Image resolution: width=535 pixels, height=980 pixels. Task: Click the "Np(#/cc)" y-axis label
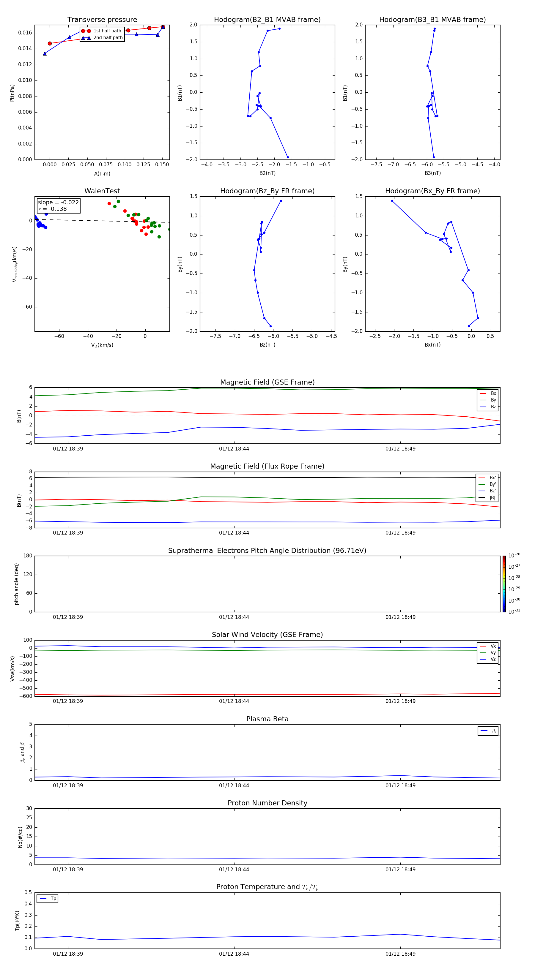pyautogui.click(x=20, y=837)
